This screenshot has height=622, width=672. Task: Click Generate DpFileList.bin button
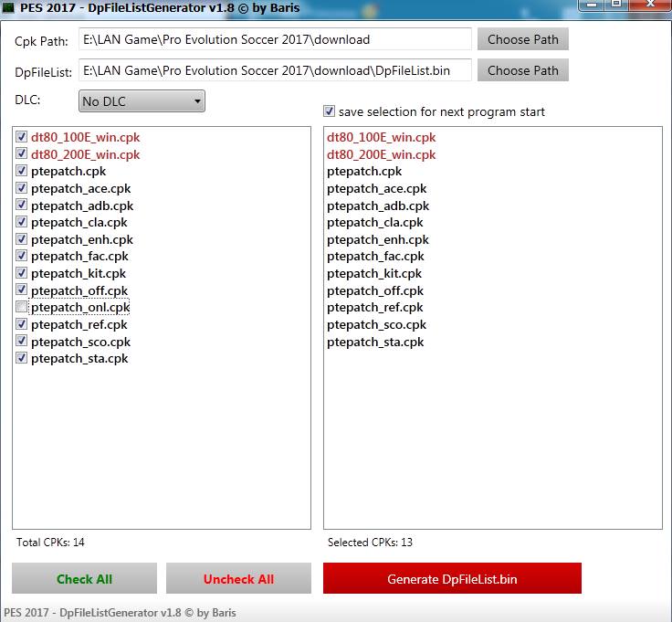[452, 579]
